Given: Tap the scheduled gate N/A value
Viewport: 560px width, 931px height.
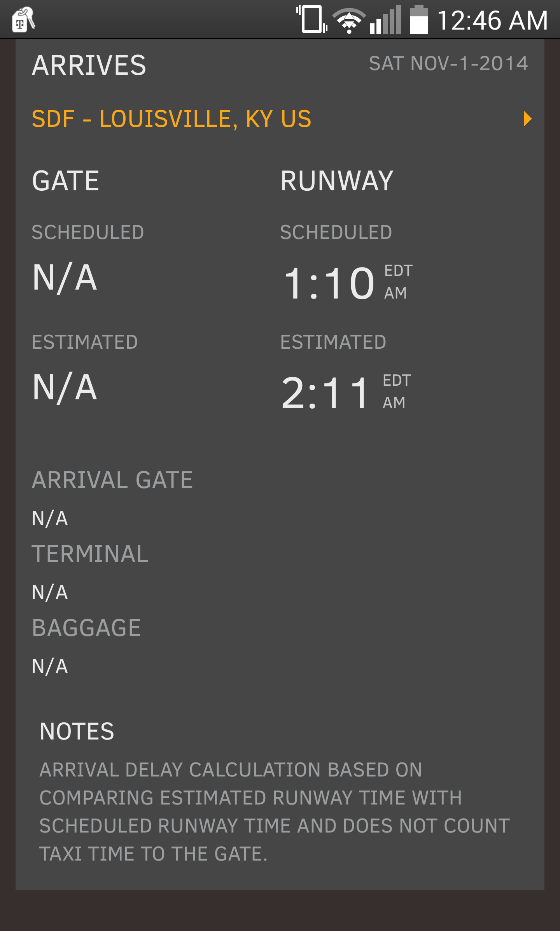Looking at the screenshot, I should (x=65, y=278).
